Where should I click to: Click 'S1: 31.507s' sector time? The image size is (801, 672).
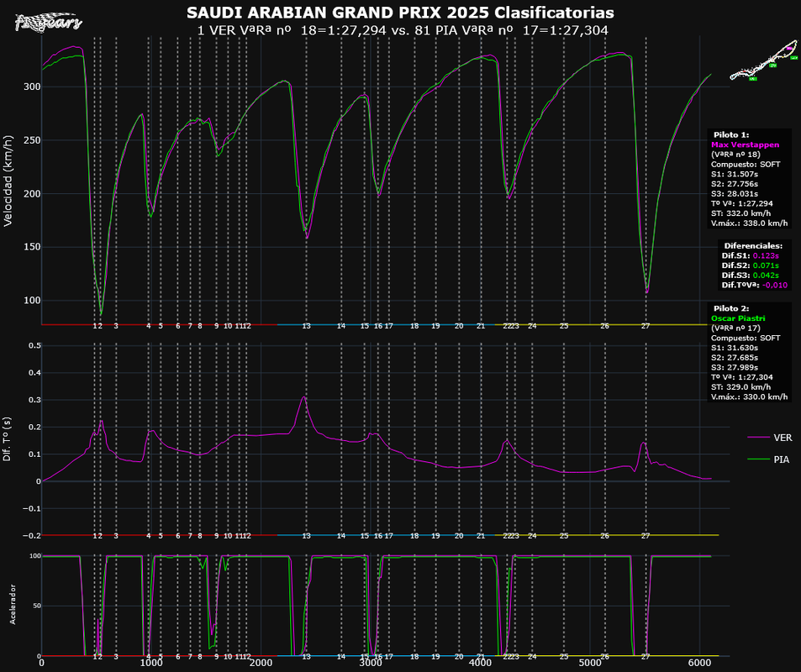pos(734,174)
